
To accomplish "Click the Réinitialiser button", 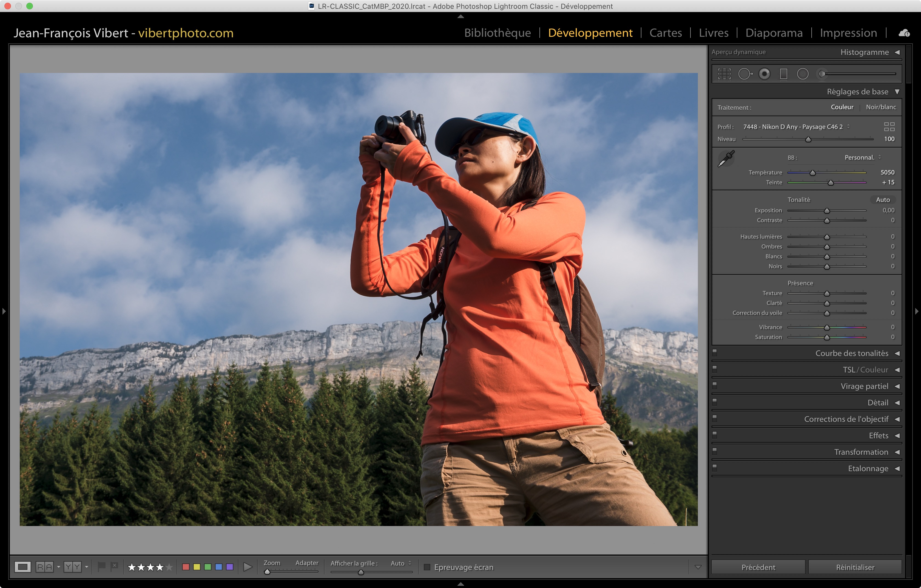I will click(855, 567).
